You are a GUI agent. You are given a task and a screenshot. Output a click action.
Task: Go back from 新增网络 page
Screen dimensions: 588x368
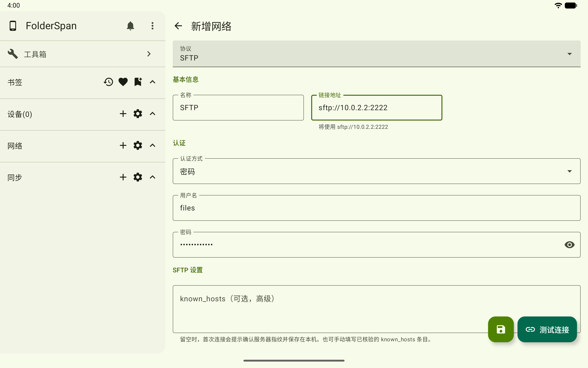pos(178,26)
